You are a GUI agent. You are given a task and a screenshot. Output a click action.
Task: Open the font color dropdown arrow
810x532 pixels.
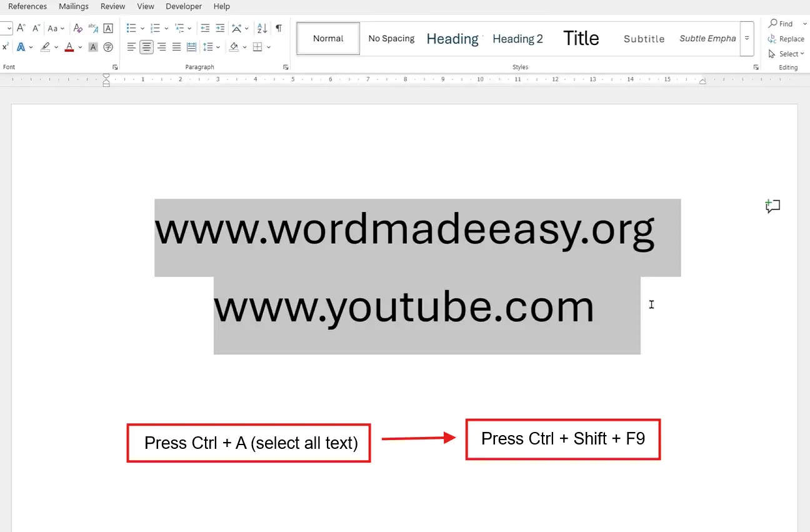click(80, 47)
